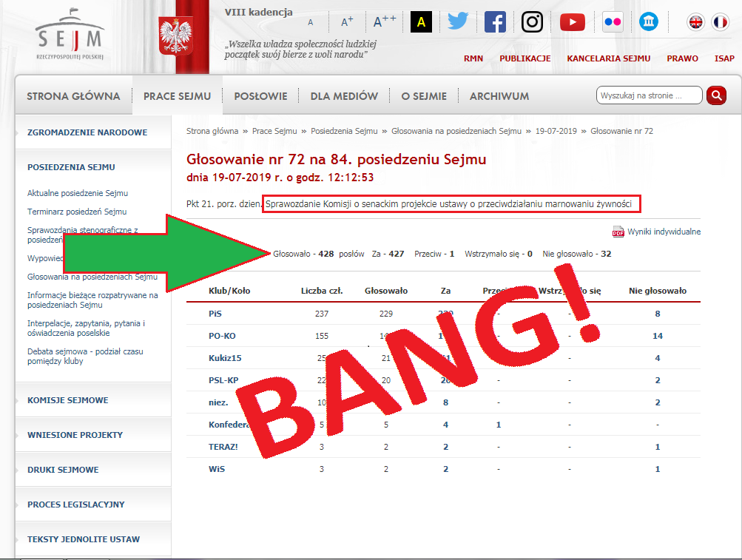Open the PiS club voting details
The width and height of the screenshot is (742, 560).
[x=215, y=314]
